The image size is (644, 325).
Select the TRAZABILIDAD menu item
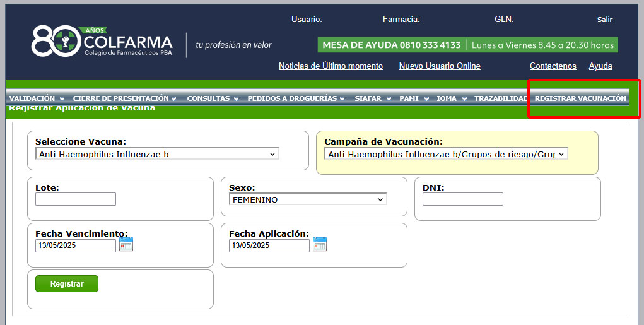(501, 98)
